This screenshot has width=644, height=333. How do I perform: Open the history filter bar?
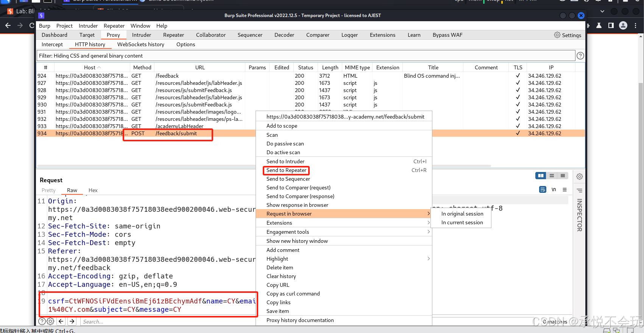click(x=306, y=56)
